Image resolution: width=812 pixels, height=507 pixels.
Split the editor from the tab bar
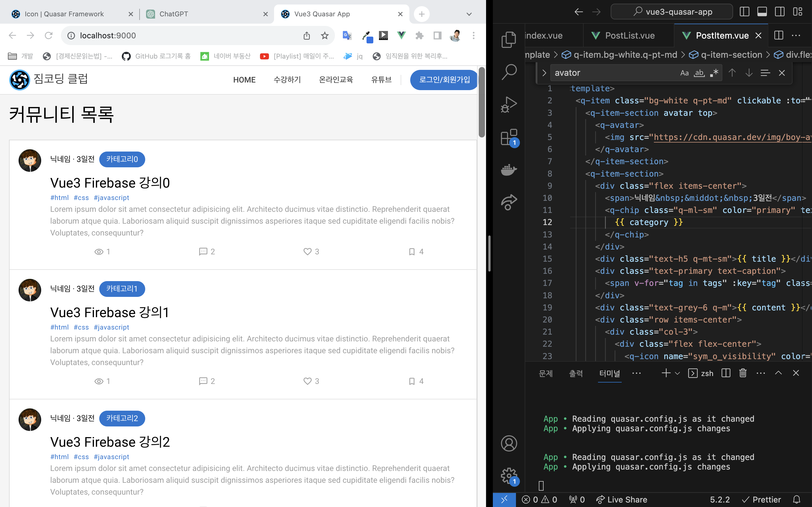tap(778, 35)
